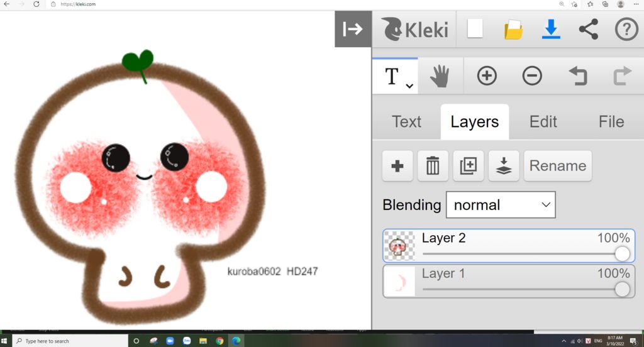The height and width of the screenshot is (347, 644).
Task: Click the Layer 1 name label
Action: click(x=443, y=273)
